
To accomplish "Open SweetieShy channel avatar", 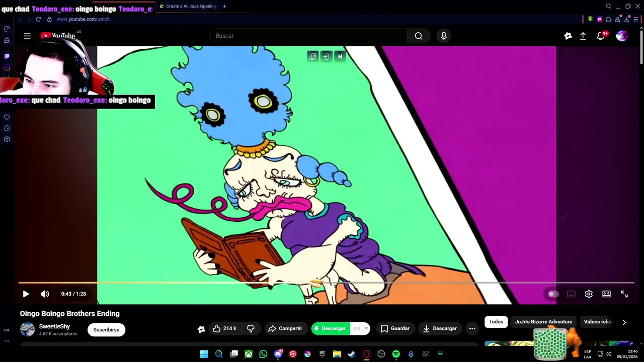I will [x=27, y=329].
